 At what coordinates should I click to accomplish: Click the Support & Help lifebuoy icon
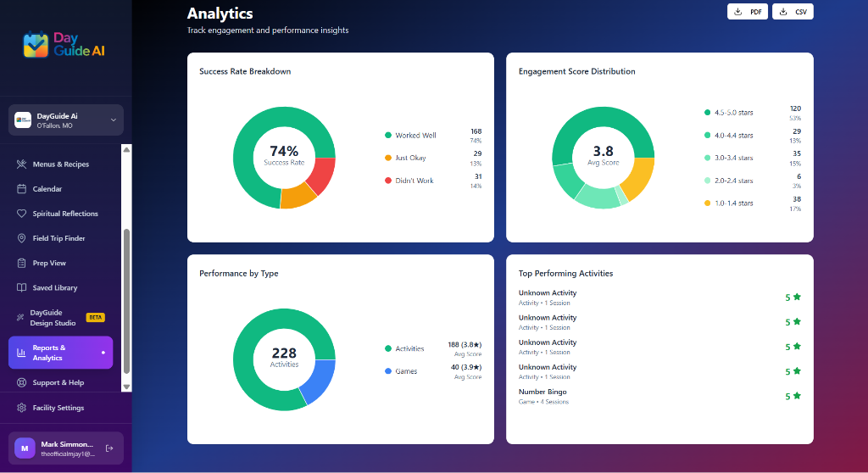21,382
